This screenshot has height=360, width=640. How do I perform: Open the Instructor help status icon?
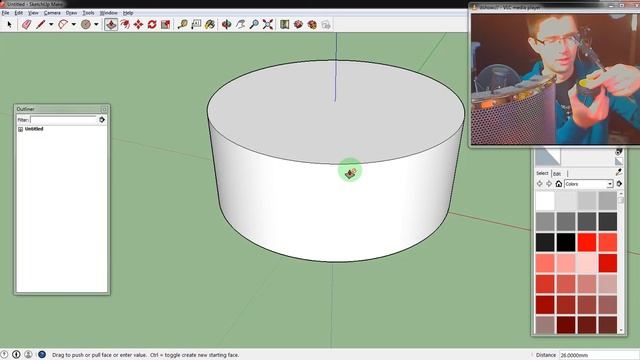tap(42, 355)
